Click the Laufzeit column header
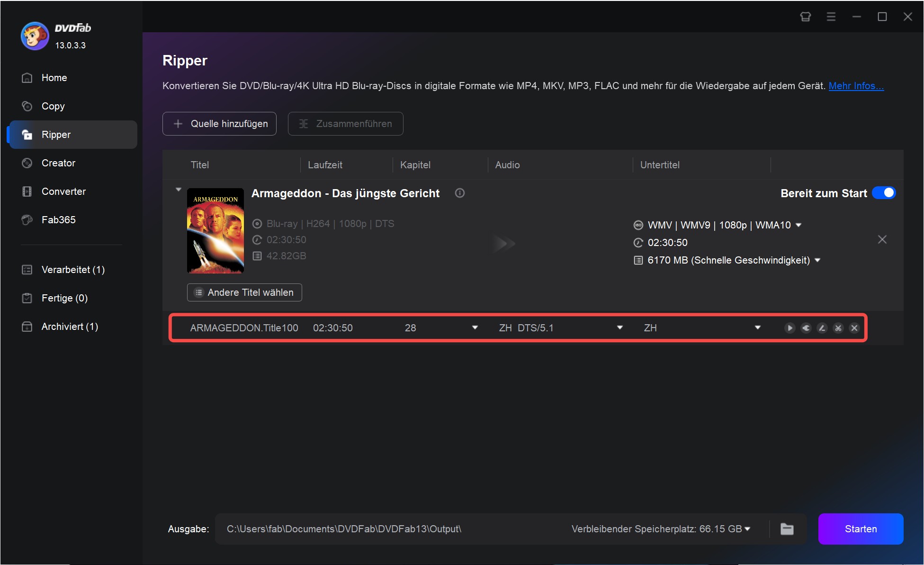This screenshot has height=565, width=924. [x=325, y=165]
